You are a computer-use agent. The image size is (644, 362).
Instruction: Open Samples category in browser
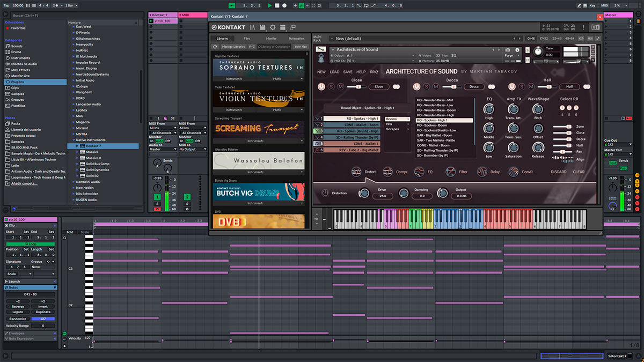(x=18, y=94)
